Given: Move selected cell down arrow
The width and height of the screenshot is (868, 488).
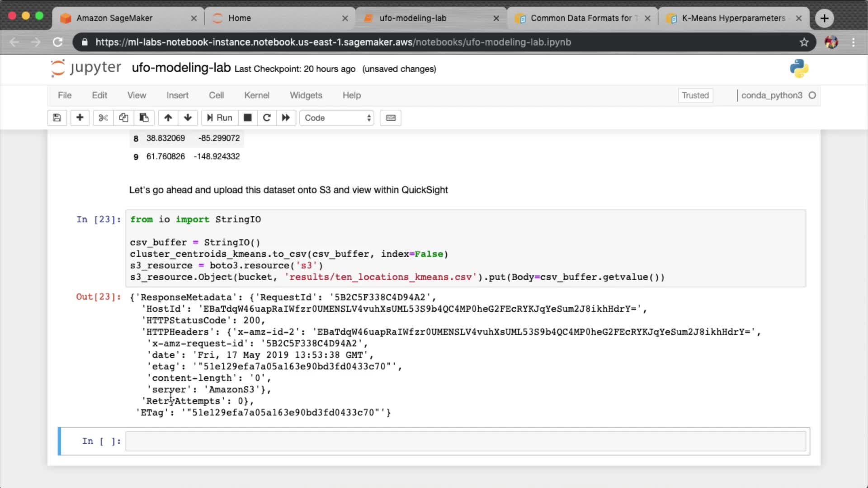Looking at the screenshot, I should coord(188,118).
